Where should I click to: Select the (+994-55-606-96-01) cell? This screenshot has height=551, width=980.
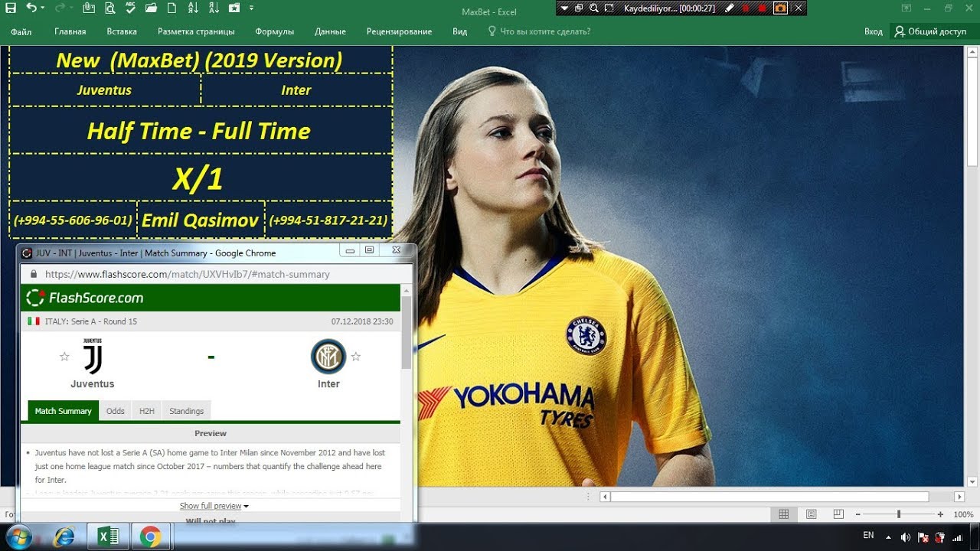73,220
